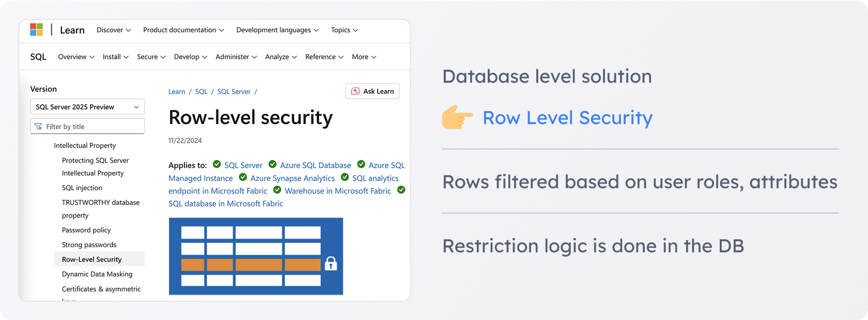This screenshot has height=320, width=868.
Task: Click the Row-level security page title
Action: (x=251, y=118)
